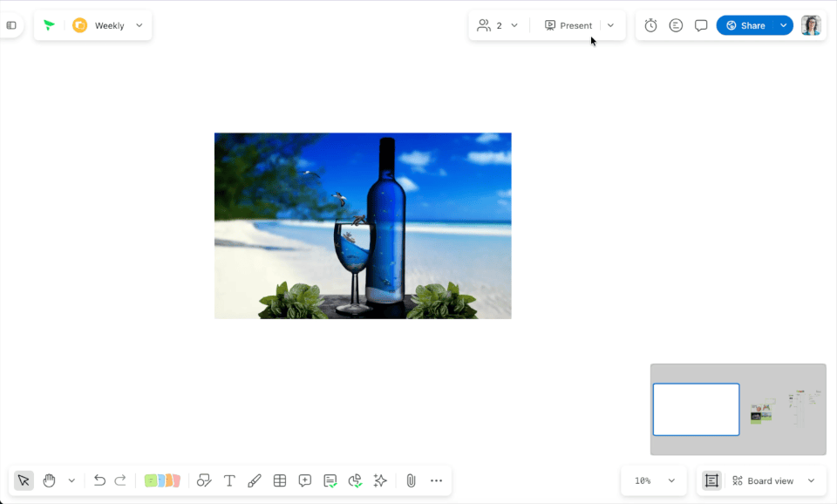The height and width of the screenshot is (504, 837).
Task: Select the pointer arrow tool
Action: pyautogui.click(x=24, y=480)
